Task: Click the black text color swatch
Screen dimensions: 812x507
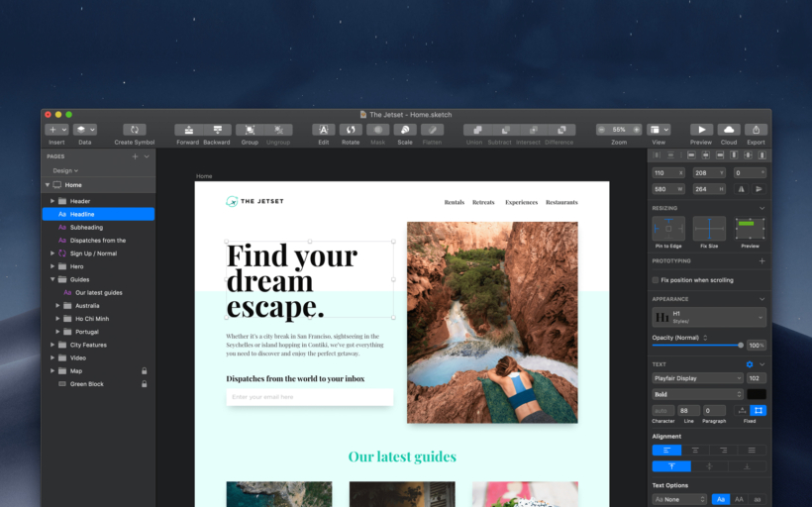Action: pyautogui.click(x=757, y=394)
